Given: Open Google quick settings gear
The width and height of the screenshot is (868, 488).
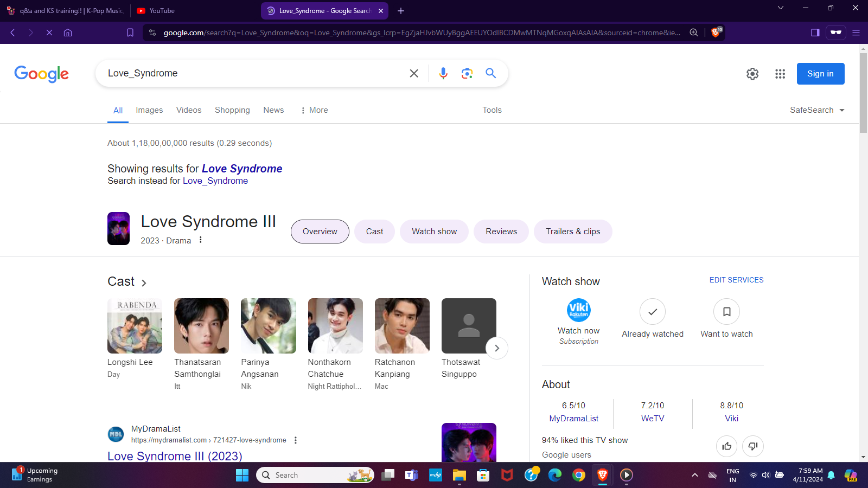Looking at the screenshot, I should 752,74.
